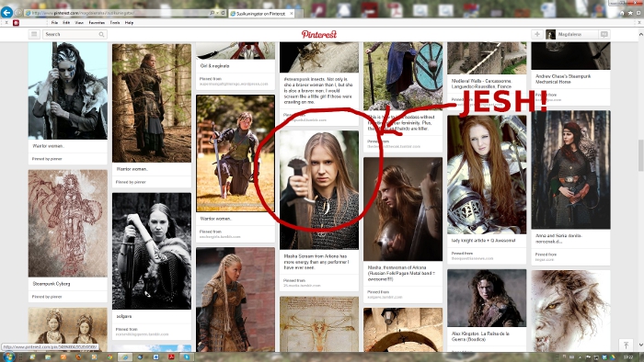
Task: Open the browser Favorites star icon
Action: [x=630, y=13]
